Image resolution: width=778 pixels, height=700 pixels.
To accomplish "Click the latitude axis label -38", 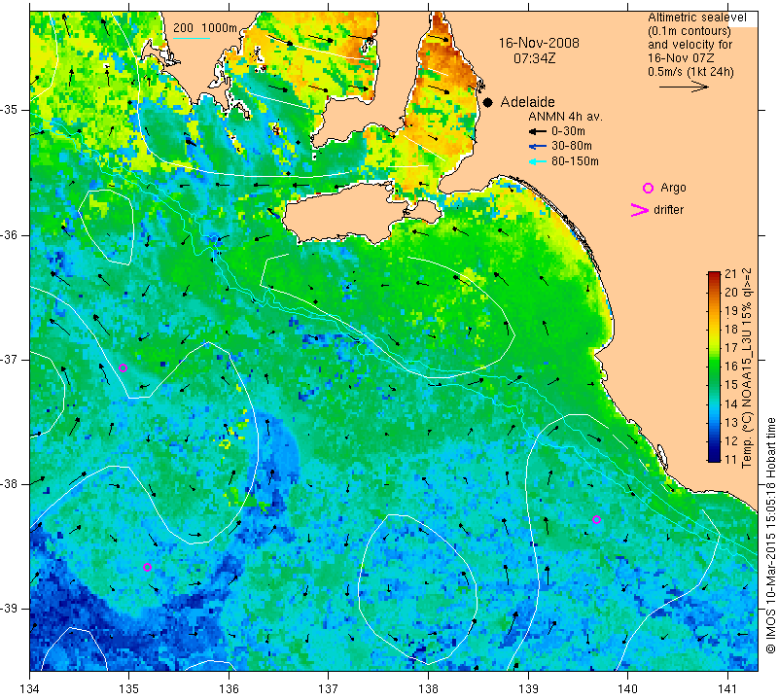I will 9,484.
